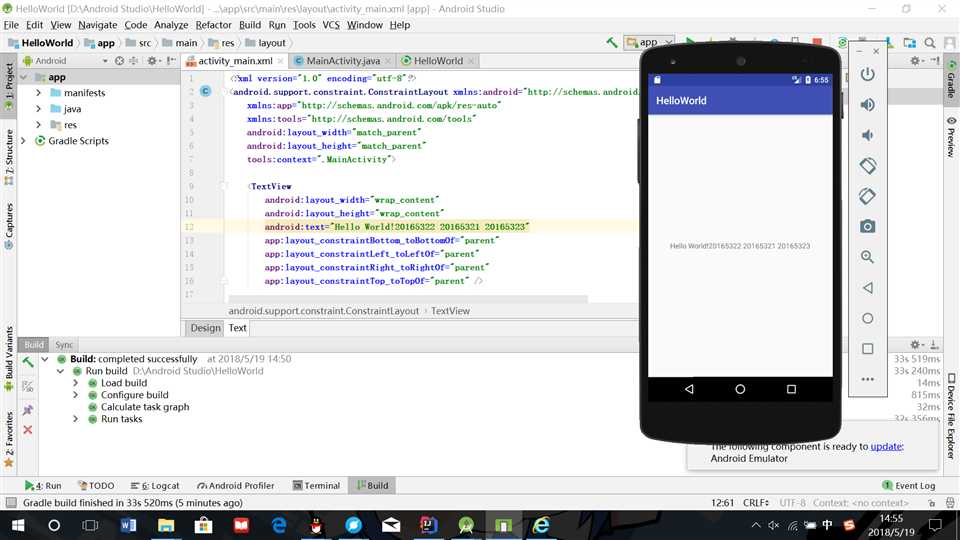The image size is (960, 540).
Task: Switch to Design tab of layout editor
Action: [205, 328]
